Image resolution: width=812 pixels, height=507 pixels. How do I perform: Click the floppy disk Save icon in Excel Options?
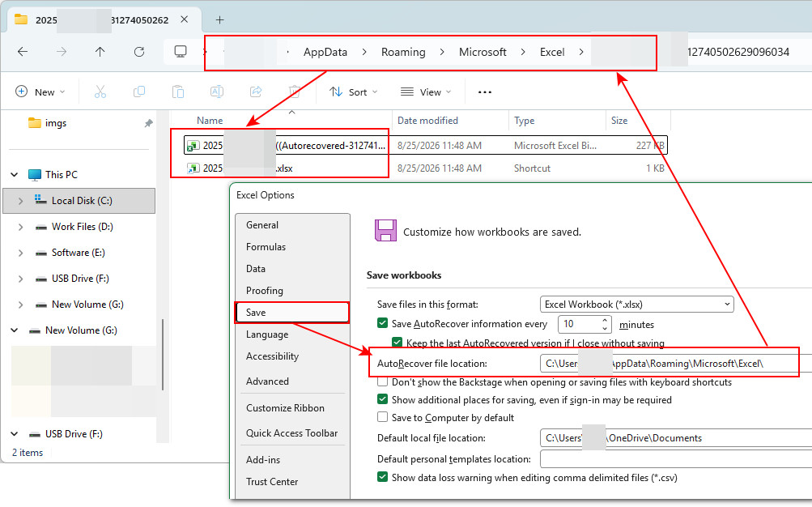(385, 231)
